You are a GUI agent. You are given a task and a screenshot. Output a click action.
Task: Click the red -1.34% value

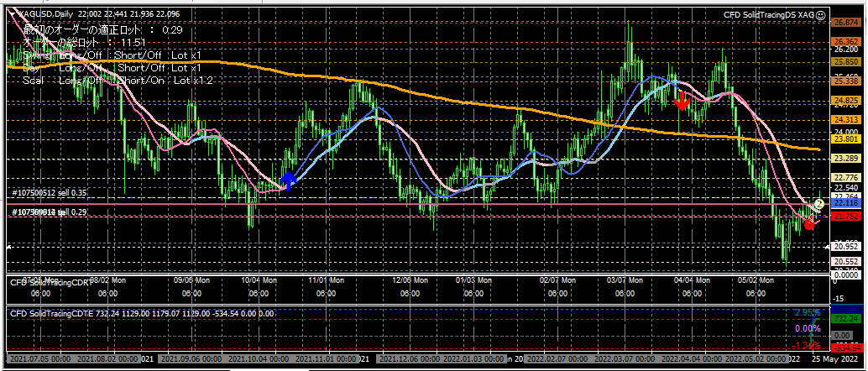click(807, 346)
